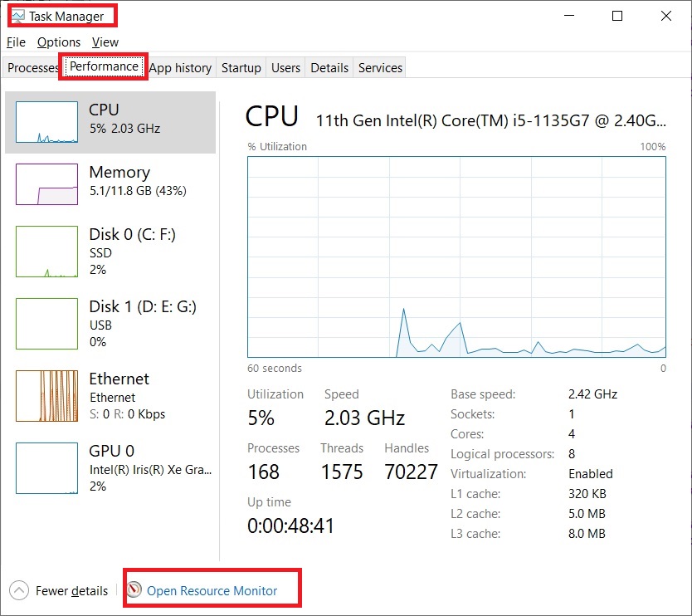692x616 pixels.
Task: Click the Open Resource Monitor link
Action: (x=212, y=591)
